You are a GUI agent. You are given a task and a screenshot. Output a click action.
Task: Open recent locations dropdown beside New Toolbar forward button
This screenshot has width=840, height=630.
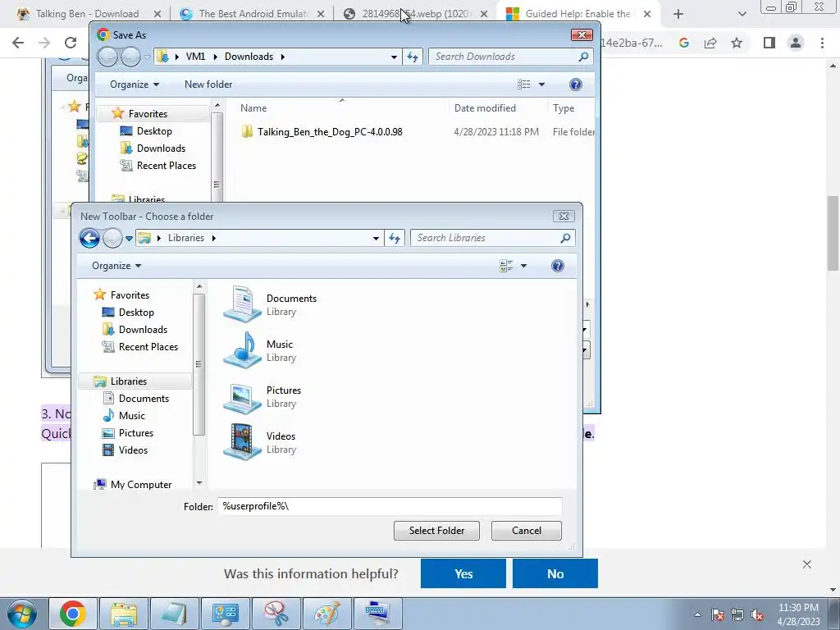coord(129,239)
